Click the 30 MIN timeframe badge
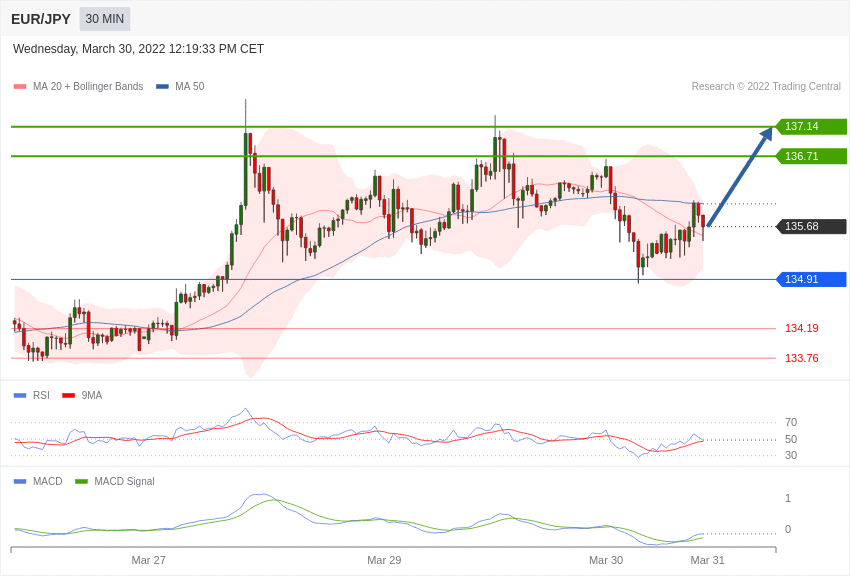The width and height of the screenshot is (850, 576). pos(105,19)
